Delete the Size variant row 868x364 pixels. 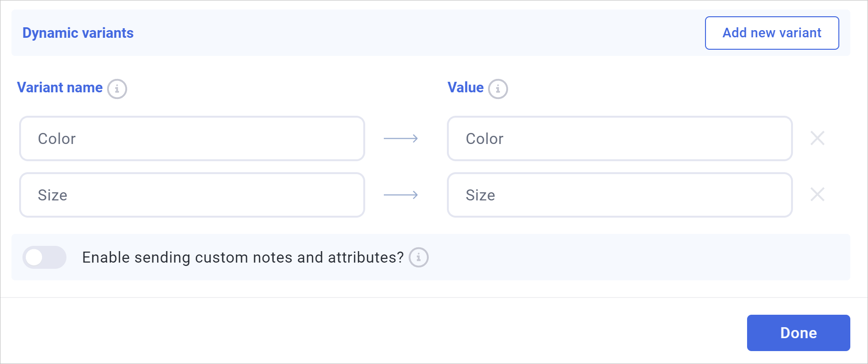817,195
